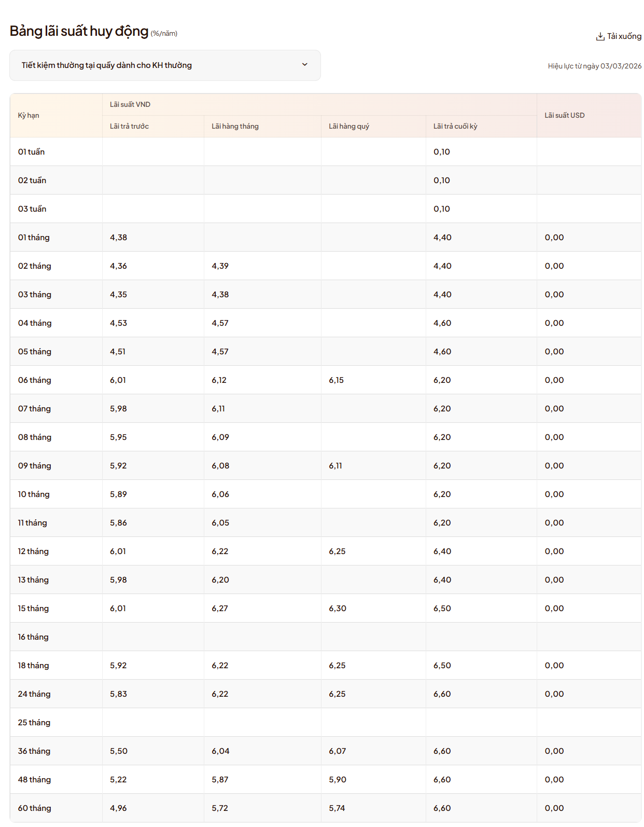Click the 6,50 end-term rate for 15 tháng
The width and height of the screenshot is (644, 827).
pos(442,609)
